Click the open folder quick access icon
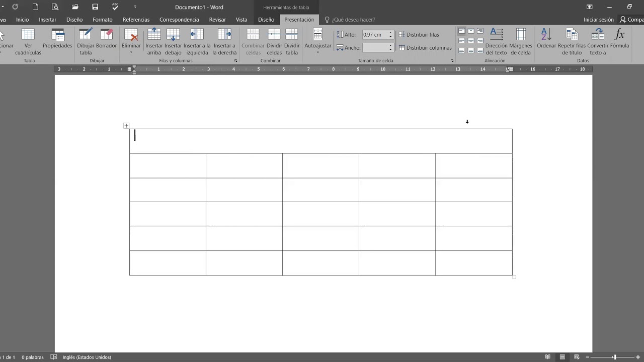Viewport: 644px width, 362px height. coord(75,7)
